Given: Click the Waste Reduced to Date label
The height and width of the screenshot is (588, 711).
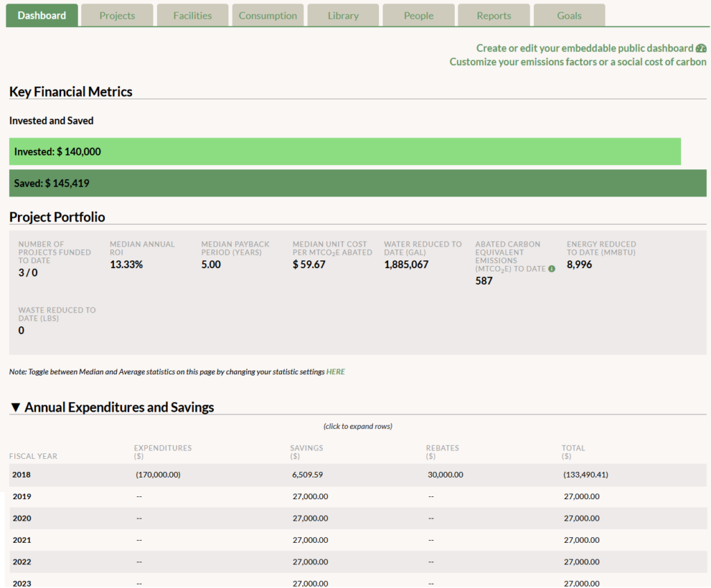Looking at the screenshot, I should [57, 314].
